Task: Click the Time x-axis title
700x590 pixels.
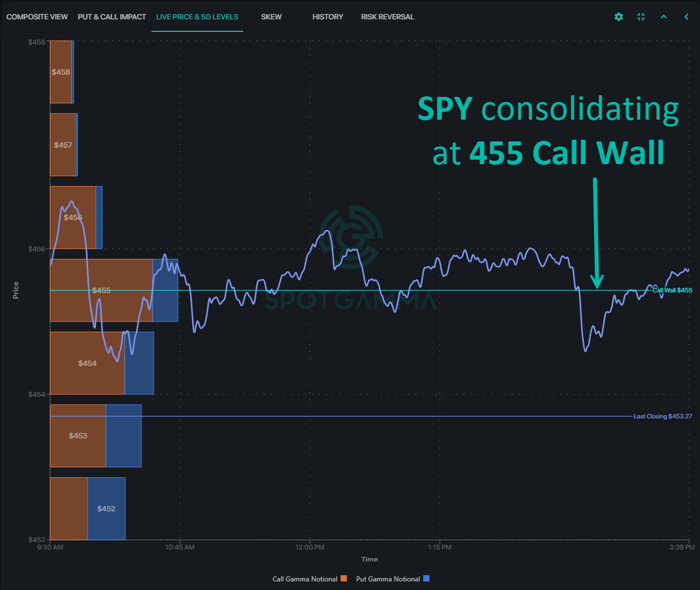Action: click(370, 559)
